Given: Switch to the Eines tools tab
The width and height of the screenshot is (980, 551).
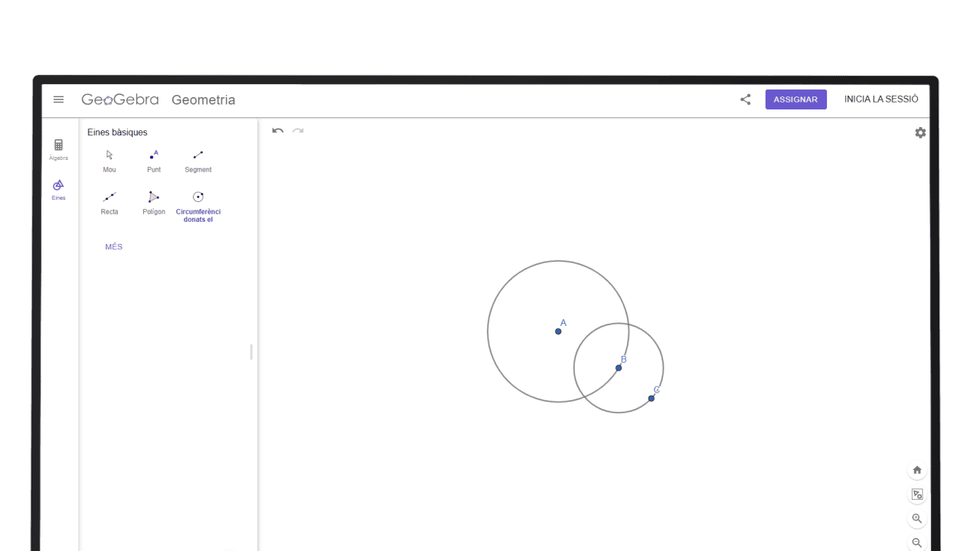Looking at the screenshot, I should (59, 189).
